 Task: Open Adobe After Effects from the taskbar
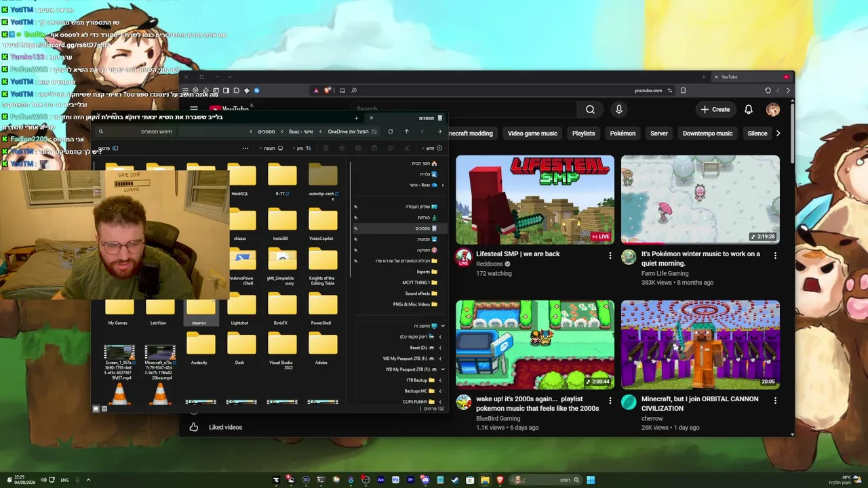[x=380, y=480]
